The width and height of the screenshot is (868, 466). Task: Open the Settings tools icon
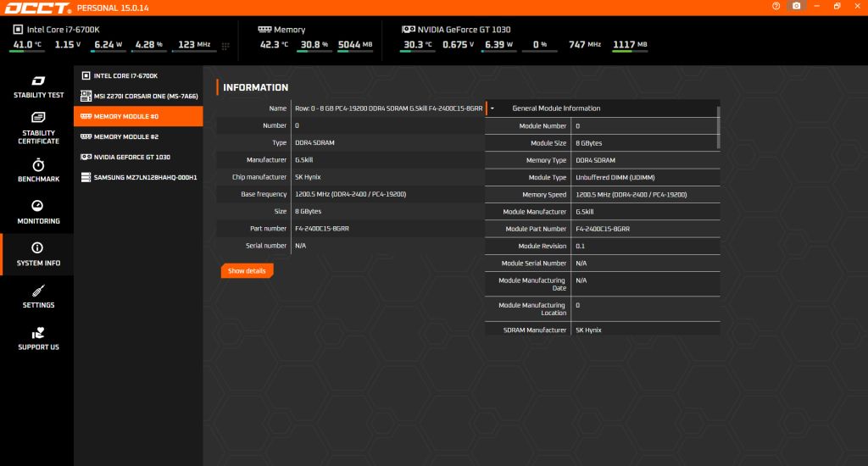(x=37, y=291)
